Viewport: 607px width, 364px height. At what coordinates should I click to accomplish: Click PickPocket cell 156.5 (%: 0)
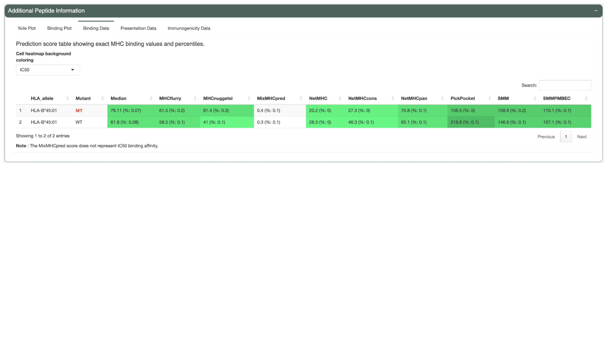pos(471,110)
